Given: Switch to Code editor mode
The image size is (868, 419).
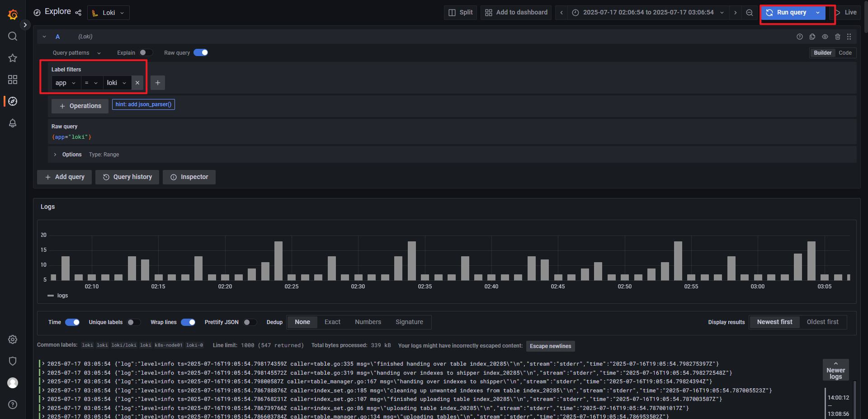Looking at the screenshot, I should 845,53.
